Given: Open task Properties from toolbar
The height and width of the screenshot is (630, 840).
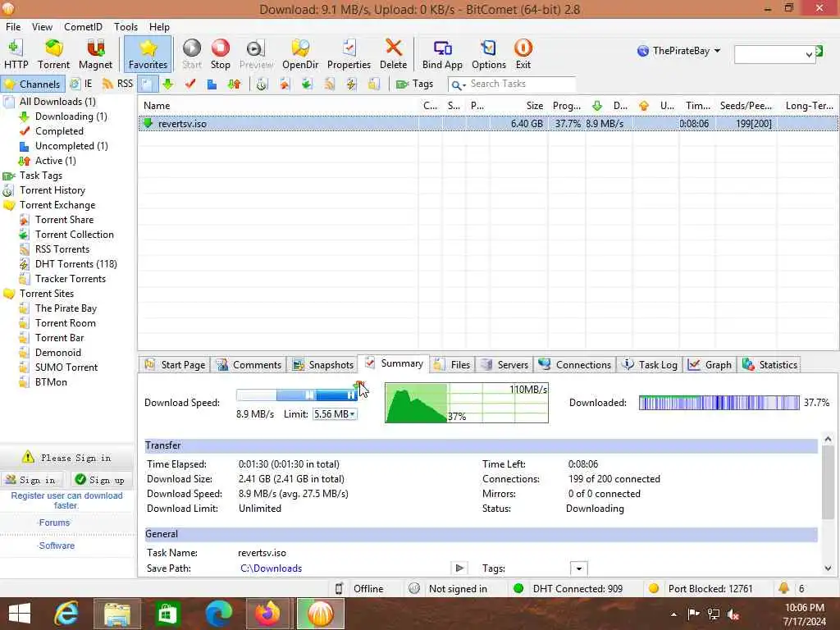Looking at the screenshot, I should pyautogui.click(x=349, y=54).
